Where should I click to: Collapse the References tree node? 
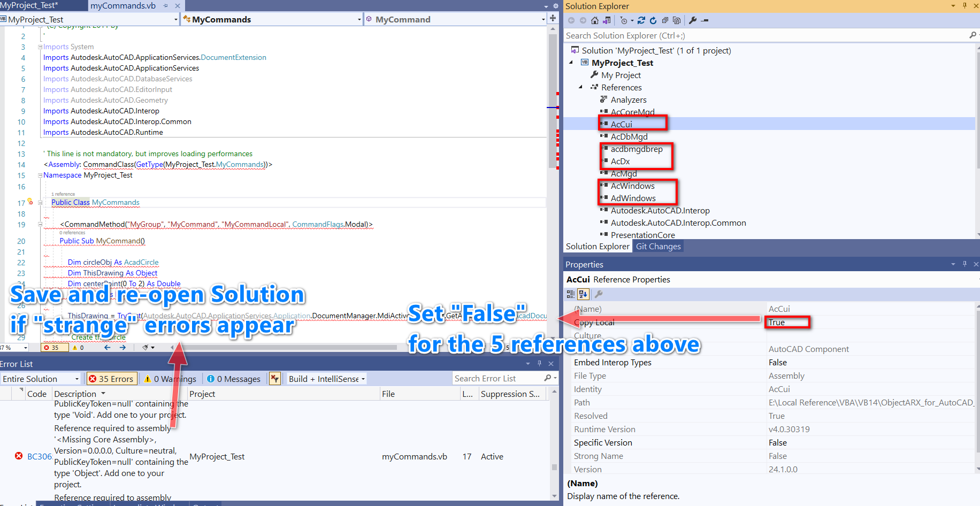coord(581,87)
